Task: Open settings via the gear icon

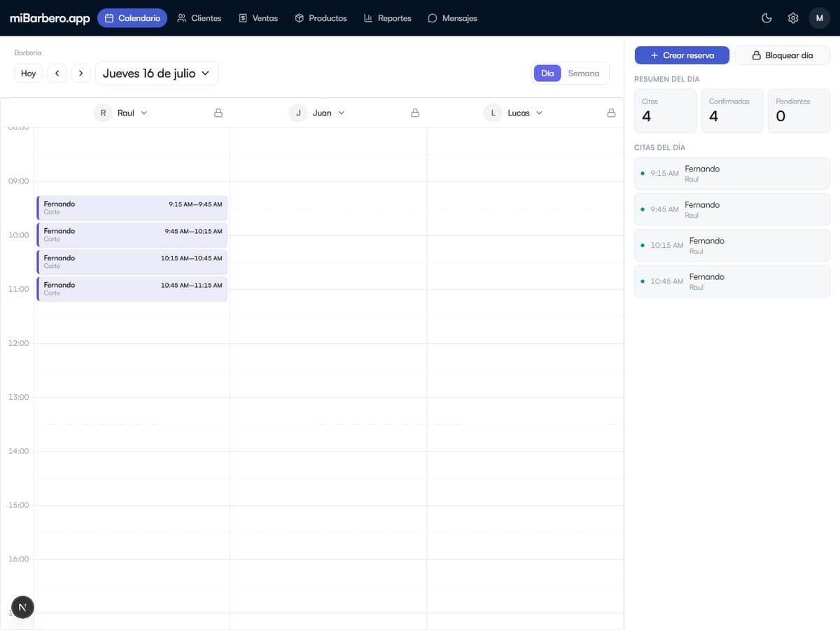Action: click(793, 18)
